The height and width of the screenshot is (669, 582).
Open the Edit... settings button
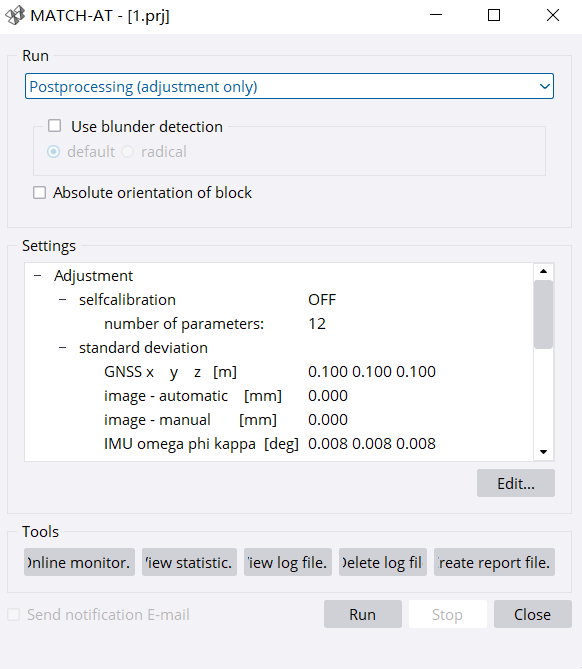pyautogui.click(x=516, y=483)
